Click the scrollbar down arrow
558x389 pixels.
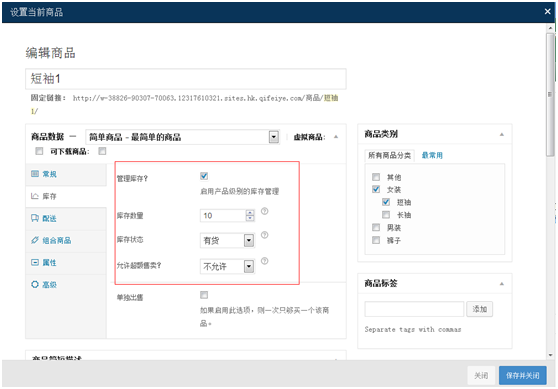[x=551, y=354]
